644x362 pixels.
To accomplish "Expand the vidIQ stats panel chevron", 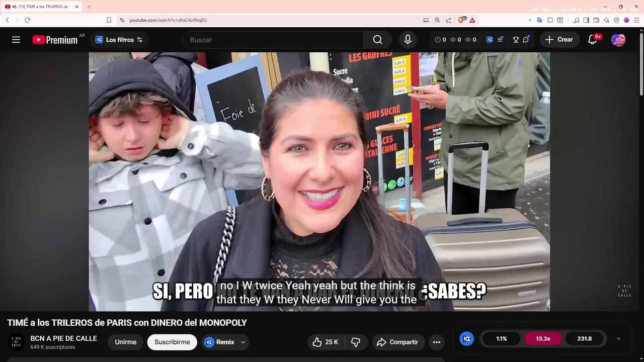I will (x=619, y=339).
